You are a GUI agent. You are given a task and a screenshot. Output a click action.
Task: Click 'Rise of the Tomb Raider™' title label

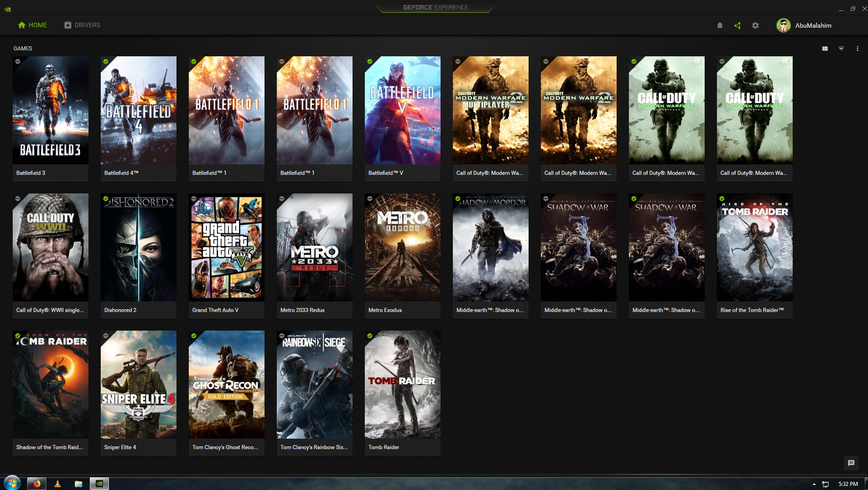click(x=752, y=310)
